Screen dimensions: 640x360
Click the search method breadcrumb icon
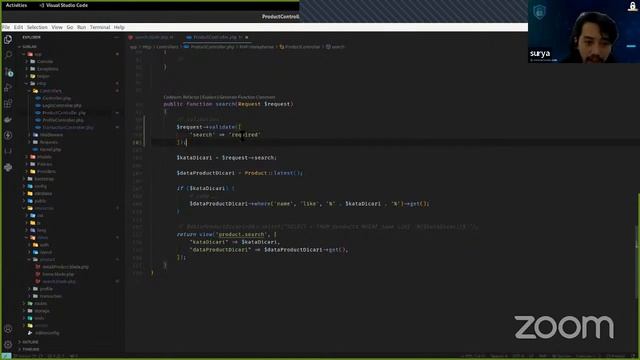point(328,47)
